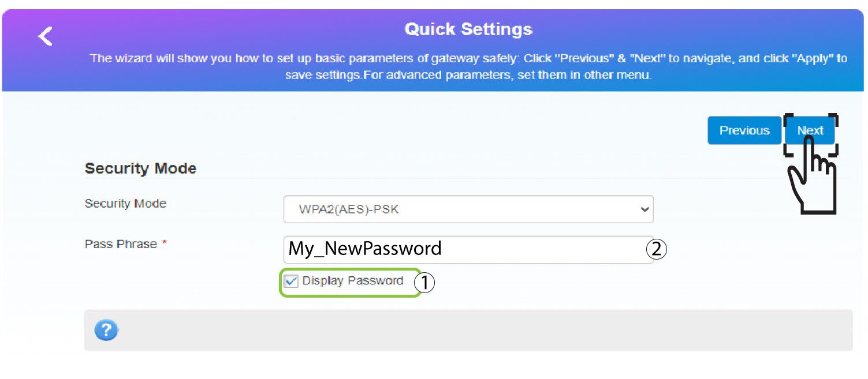Click the chevron arrow of the WPA2(AES)-PSK selector
Viewport: 868px width, 379px height.
[645, 209]
